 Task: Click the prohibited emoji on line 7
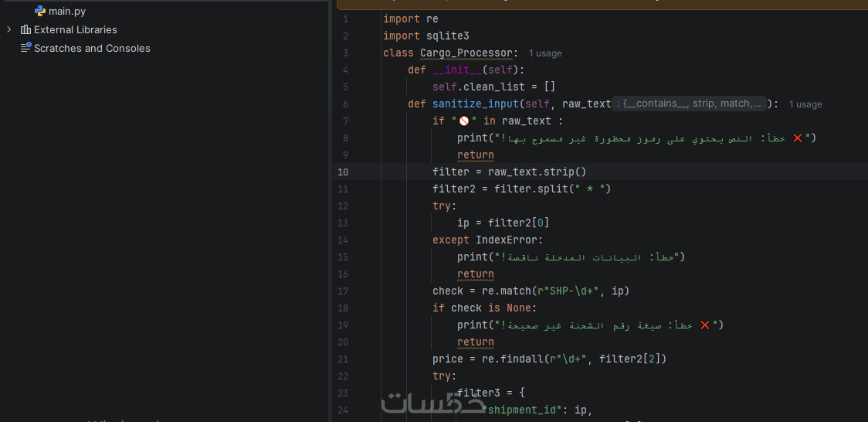(464, 121)
